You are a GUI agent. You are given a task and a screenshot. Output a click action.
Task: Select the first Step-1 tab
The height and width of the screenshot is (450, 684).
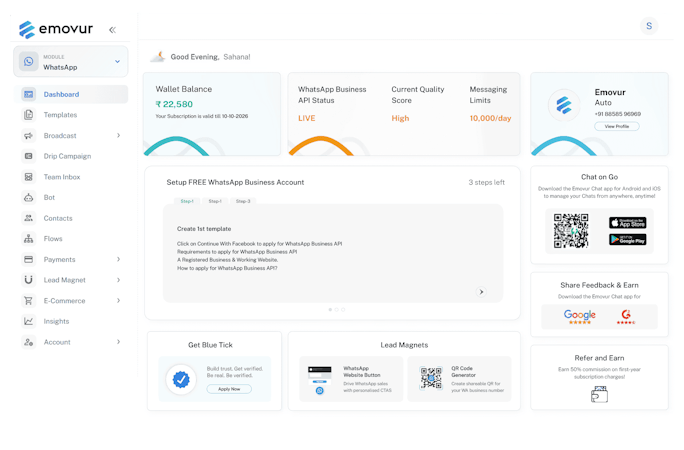(187, 201)
